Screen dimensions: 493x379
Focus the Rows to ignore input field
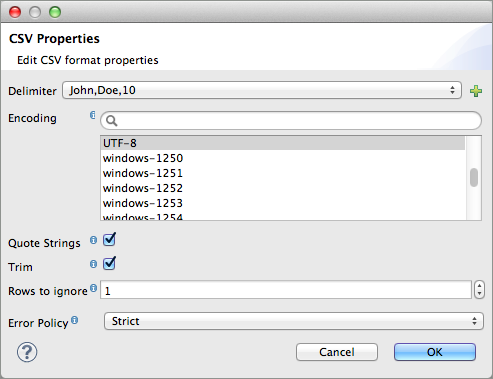(x=286, y=290)
